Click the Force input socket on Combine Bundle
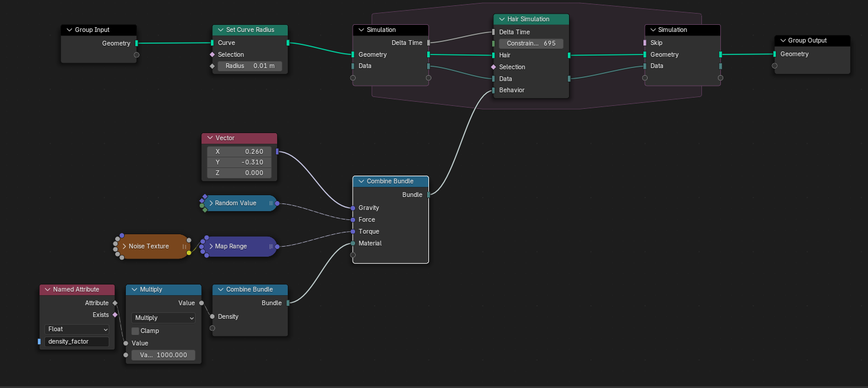Image resolution: width=868 pixels, height=388 pixels. click(353, 219)
